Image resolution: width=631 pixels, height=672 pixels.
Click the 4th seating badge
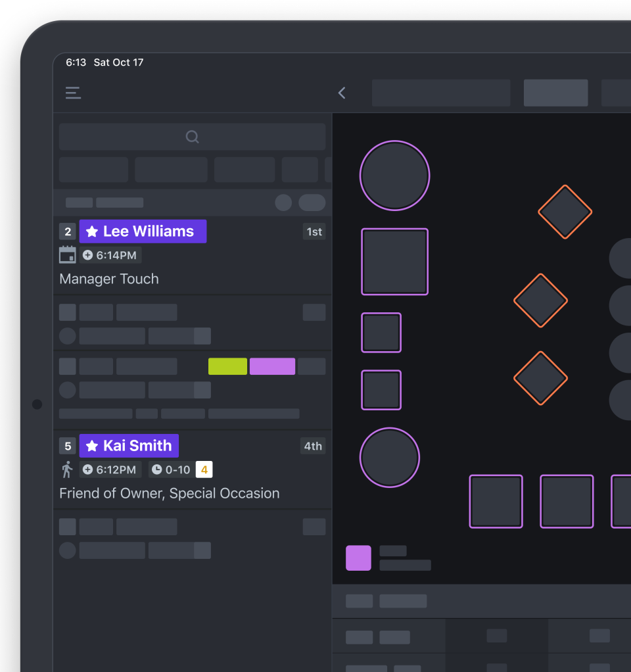(313, 446)
